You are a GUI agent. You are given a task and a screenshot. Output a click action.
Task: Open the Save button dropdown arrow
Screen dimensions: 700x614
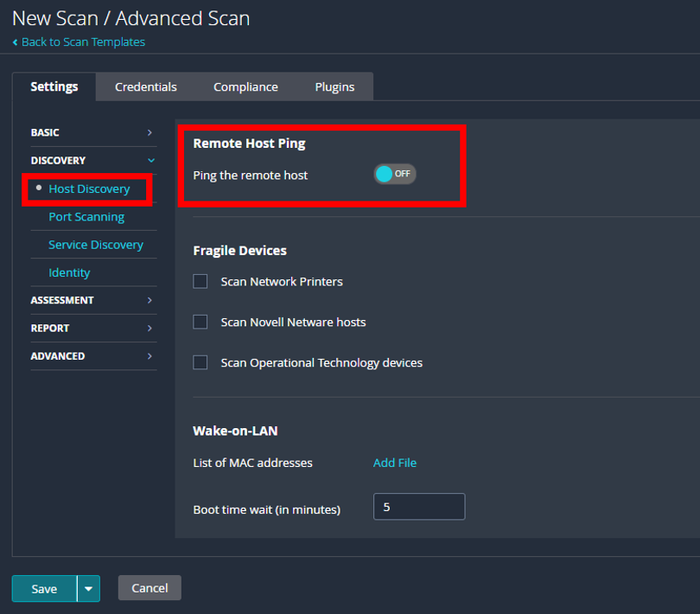(87, 588)
